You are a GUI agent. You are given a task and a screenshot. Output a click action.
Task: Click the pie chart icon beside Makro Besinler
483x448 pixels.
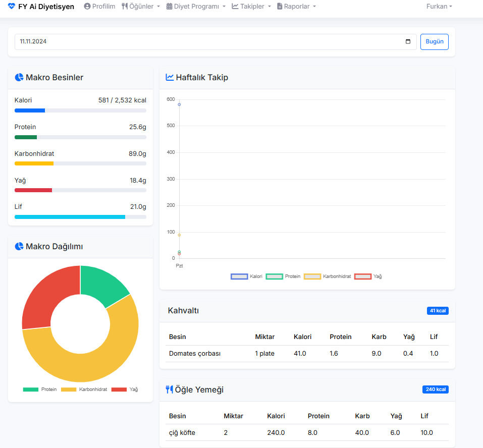coord(19,77)
